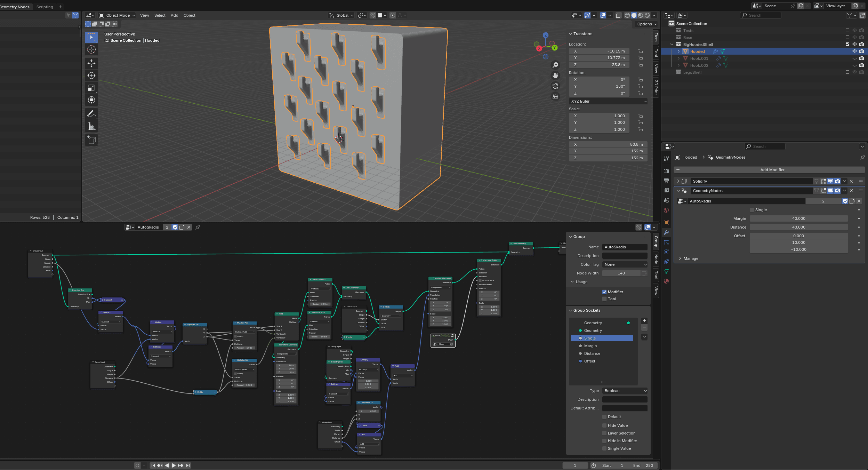Enable the Hide Value checkbox
The height and width of the screenshot is (470, 868).
click(x=604, y=425)
